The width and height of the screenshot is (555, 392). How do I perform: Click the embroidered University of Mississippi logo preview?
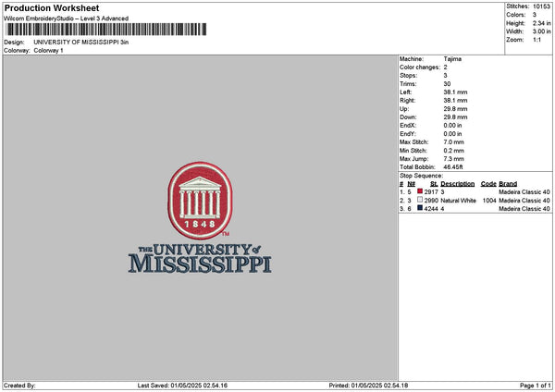[x=200, y=217]
